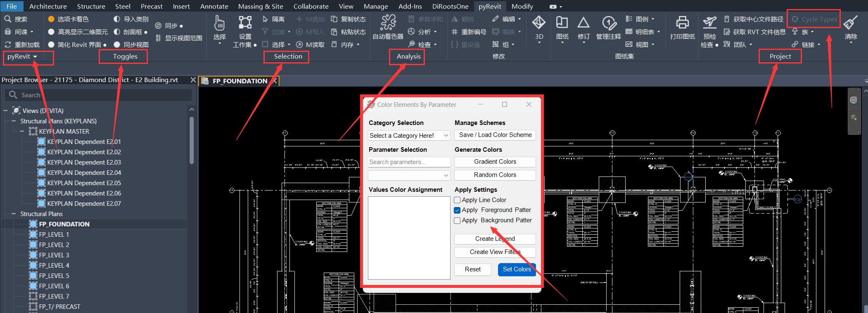Uncheck Apply Foreground Pattern option
Viewport: 868px width, 313px height.
coord(457,210)
